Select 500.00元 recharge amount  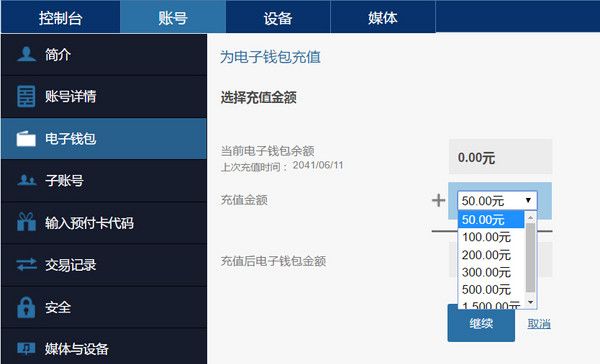(491, 289)
